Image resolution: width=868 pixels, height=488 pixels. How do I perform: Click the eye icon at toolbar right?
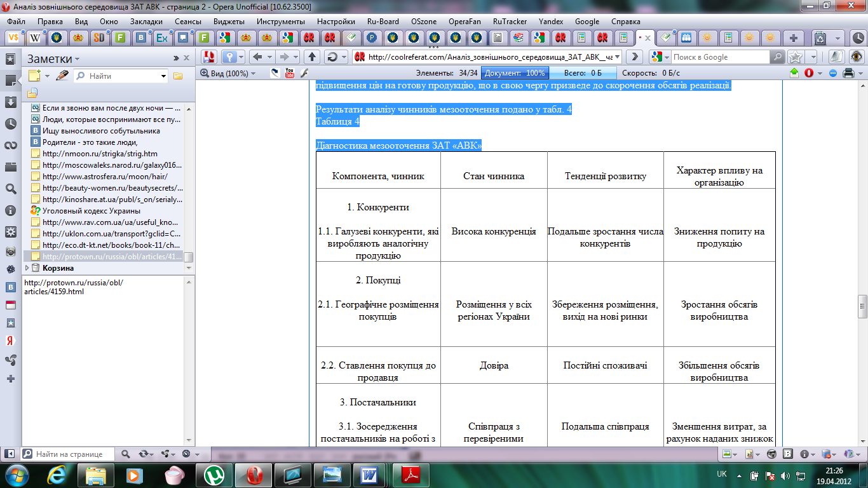click(x=857, y=57)
